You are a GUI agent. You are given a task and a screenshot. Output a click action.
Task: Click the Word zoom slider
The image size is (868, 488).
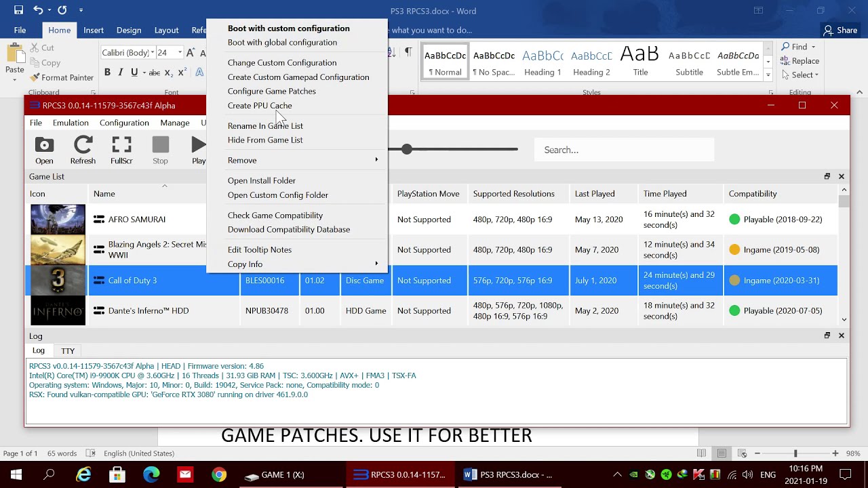click(x=795, y=453)
